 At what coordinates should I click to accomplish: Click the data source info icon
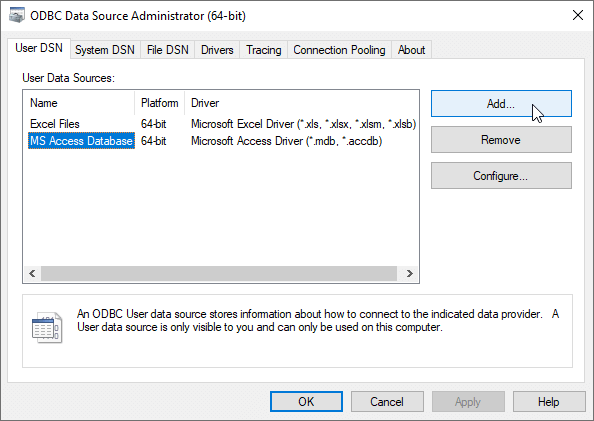pyautogui.click(x=47, y=327)
